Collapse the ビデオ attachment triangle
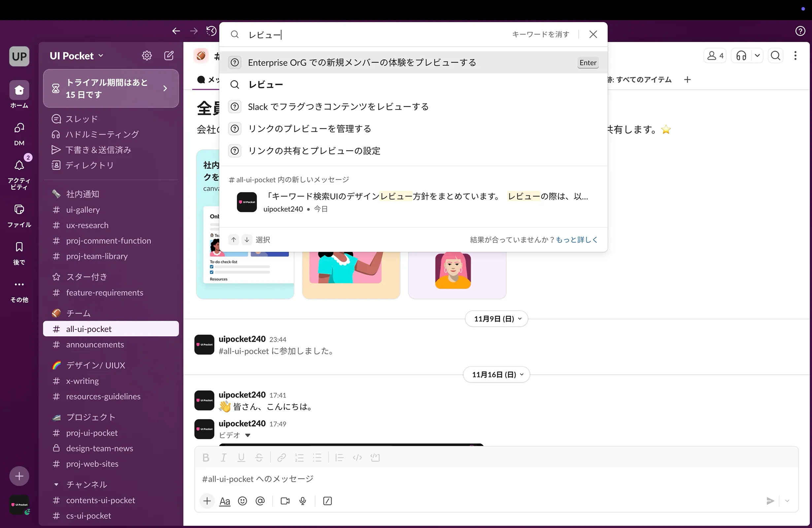Screen dimensions: 812x528 pyautogui.click(x=248, y=435)
